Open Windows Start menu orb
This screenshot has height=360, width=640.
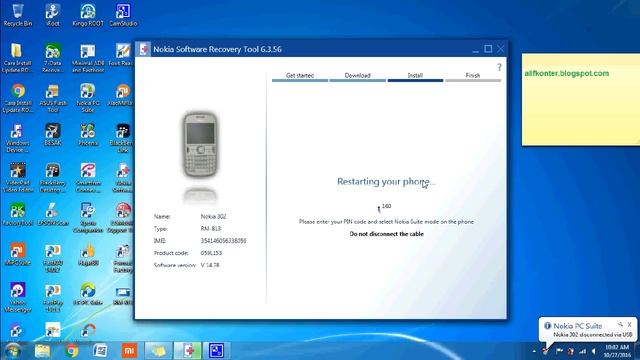[13, 351]
